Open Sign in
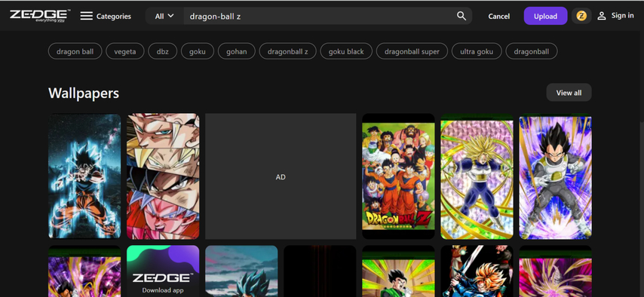The image size is (644, 297). 622,16
